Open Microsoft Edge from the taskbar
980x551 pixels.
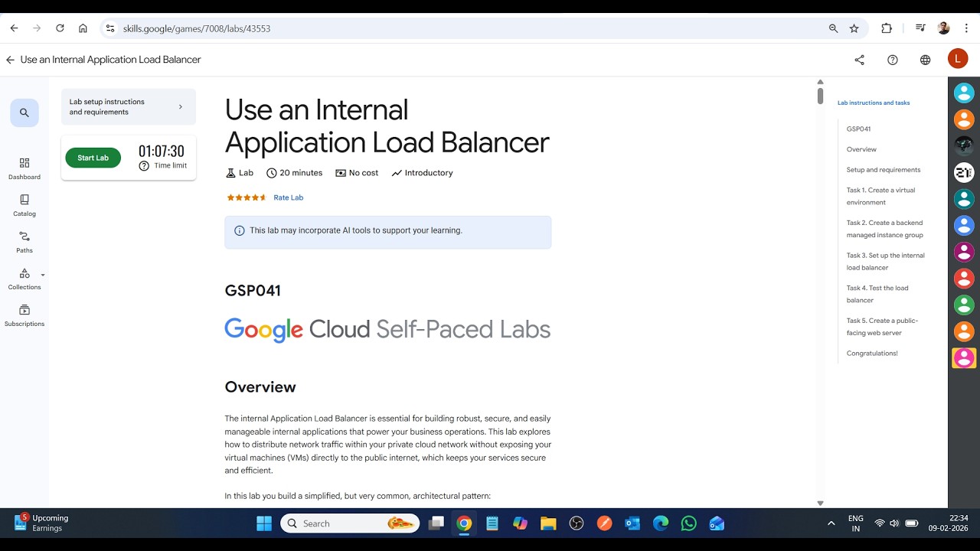click(x=661, y=523)
